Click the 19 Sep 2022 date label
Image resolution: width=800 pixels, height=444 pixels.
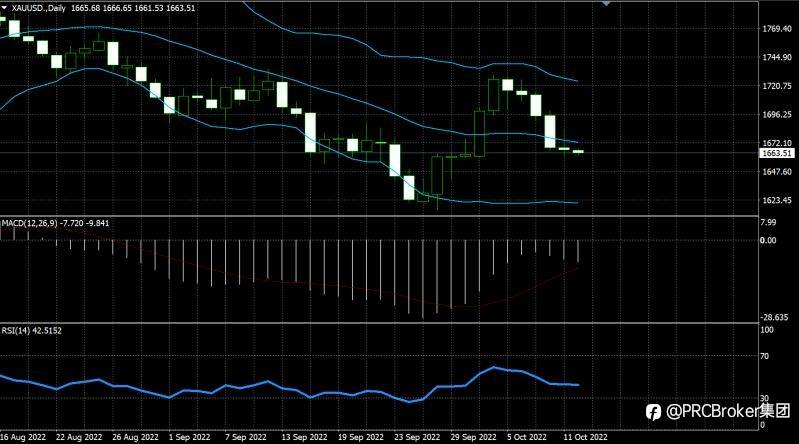[361, 437]
